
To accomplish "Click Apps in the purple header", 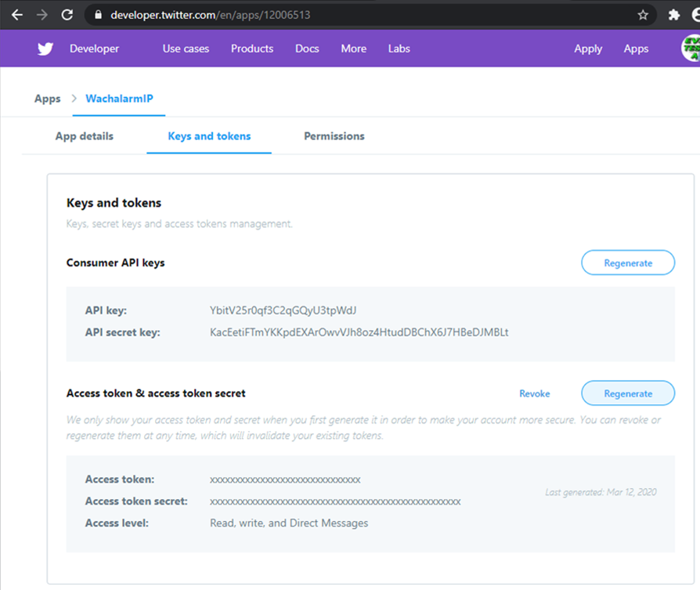I will point(636,49).
